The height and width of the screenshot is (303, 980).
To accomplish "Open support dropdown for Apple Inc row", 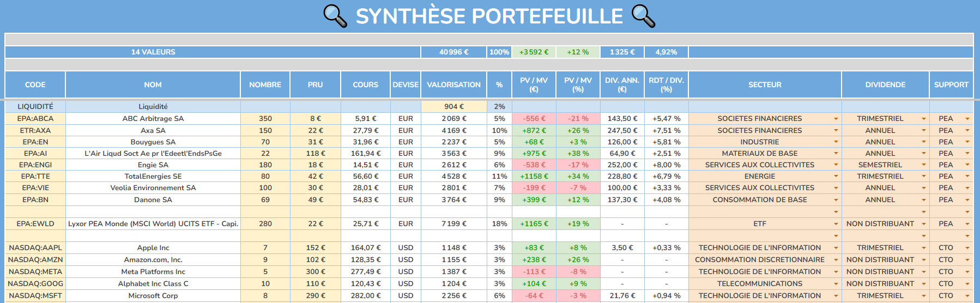I will (x=967, y=248).
